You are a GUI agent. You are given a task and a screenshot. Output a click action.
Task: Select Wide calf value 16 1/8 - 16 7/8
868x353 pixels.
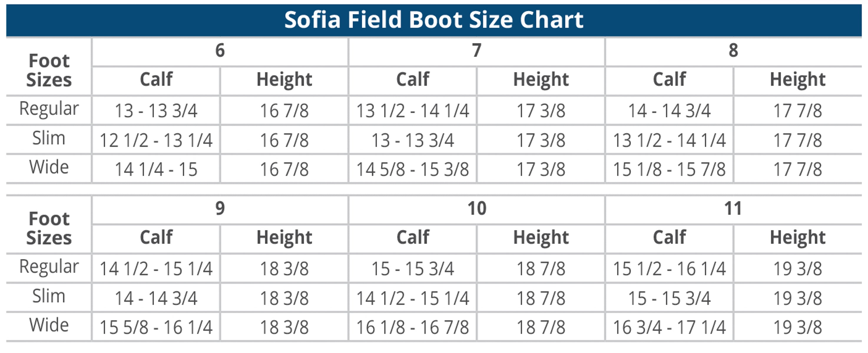click(x=413, y=327)
